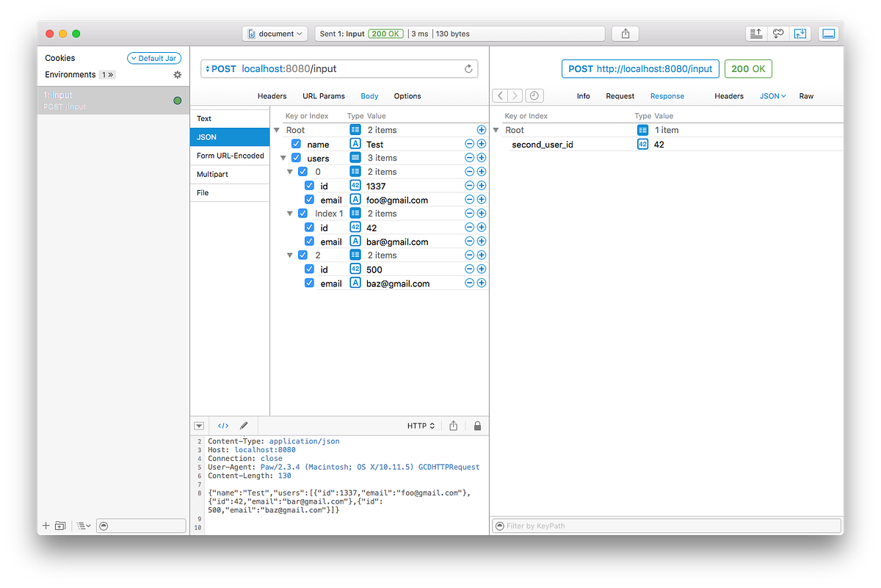Toggle the checkbox for users item 2
881x588 pixels.
[x=302, y=255]
